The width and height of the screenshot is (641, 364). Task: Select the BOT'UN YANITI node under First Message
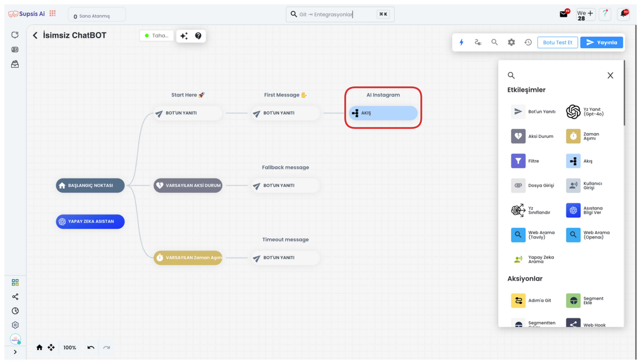click(285, 113)
